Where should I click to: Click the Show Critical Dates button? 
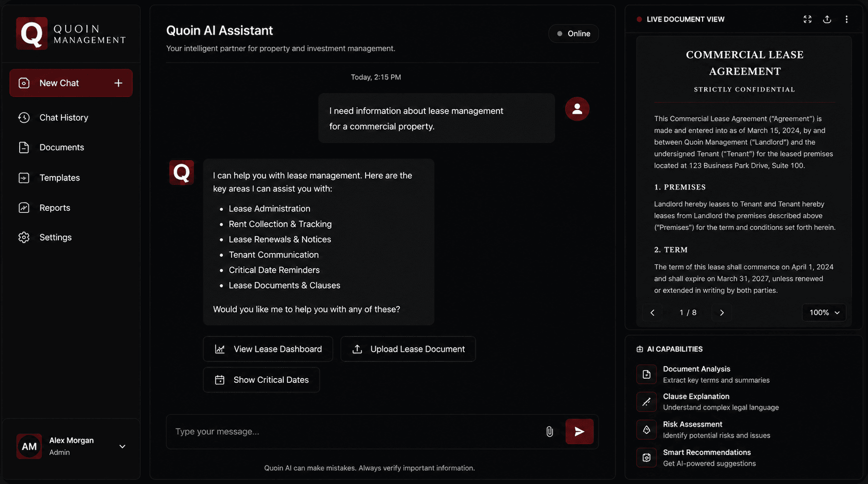click(x=262, y=380)
